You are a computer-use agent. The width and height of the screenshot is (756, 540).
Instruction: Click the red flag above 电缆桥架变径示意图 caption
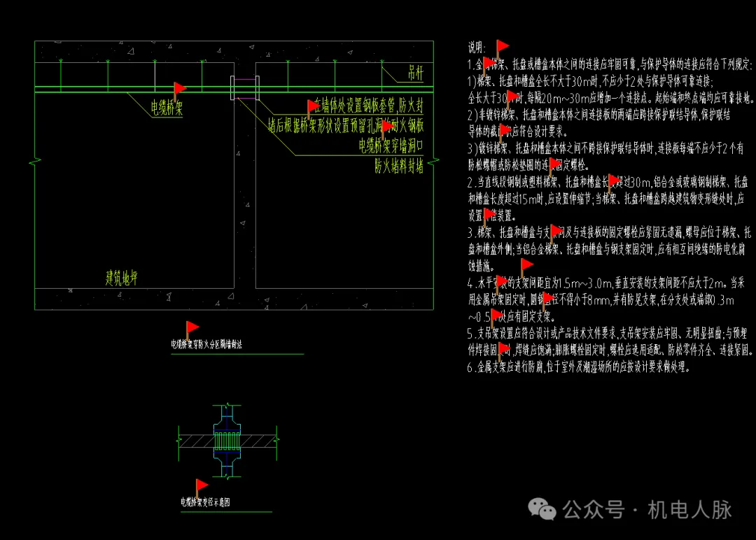pyautogui.click(x=201, y=485)
